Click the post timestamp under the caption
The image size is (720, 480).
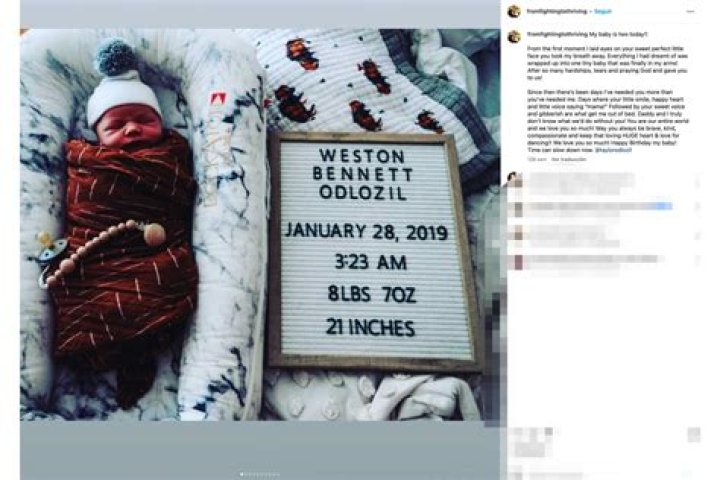click(x=534, y=159)
